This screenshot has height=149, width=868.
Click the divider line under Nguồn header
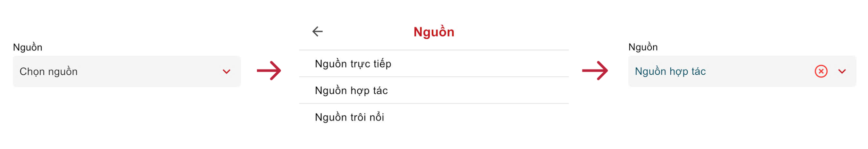[433, 50]
